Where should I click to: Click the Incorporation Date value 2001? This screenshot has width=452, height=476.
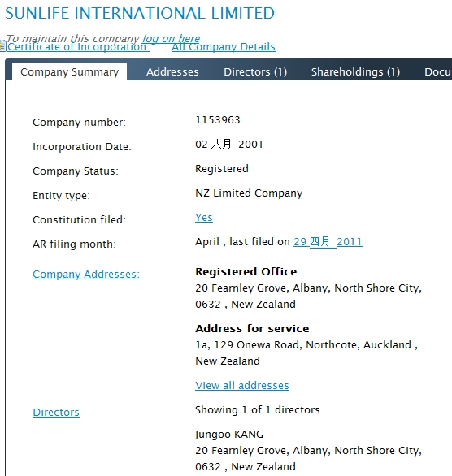tap(229, 145)
